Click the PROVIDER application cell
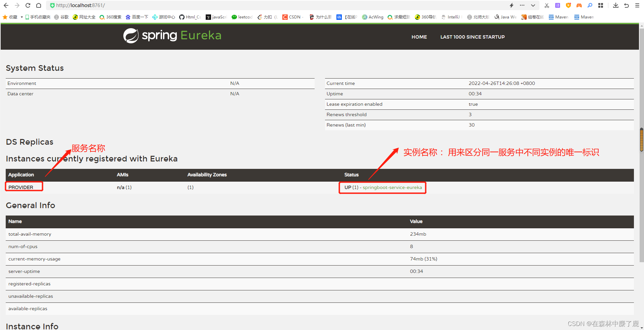 click(21, 187)
